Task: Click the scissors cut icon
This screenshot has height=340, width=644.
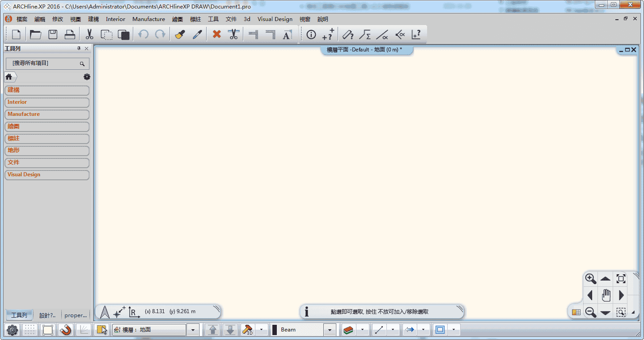Action: pyautogui.click(x=89, y=34)
